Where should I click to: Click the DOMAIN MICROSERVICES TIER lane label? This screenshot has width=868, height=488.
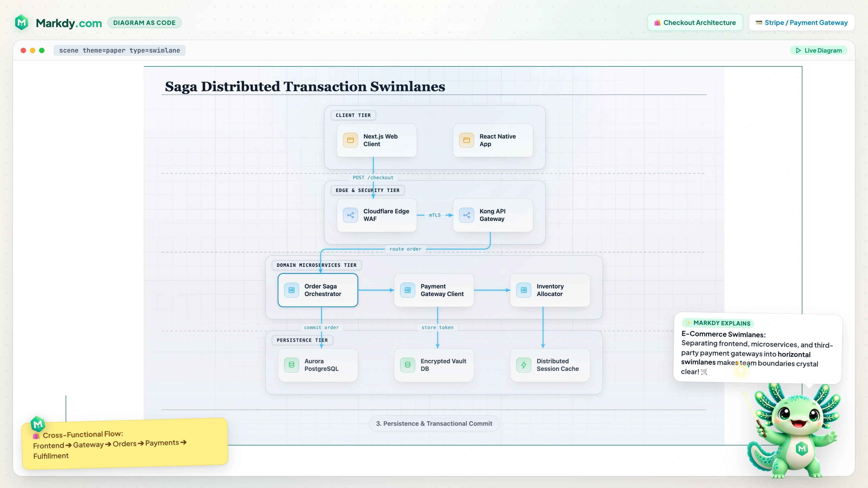pyautogui.click(x=317, y=265)
